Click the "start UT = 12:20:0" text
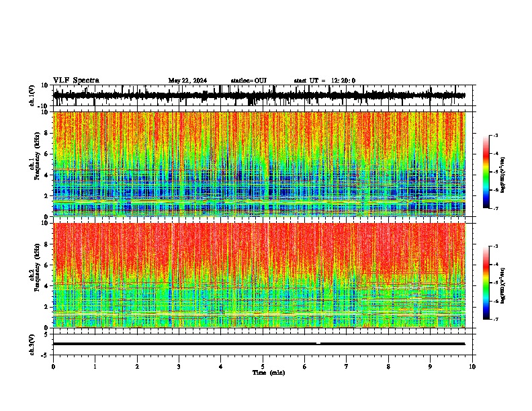This screenshot has width=532, height=411. coord(324,81)
